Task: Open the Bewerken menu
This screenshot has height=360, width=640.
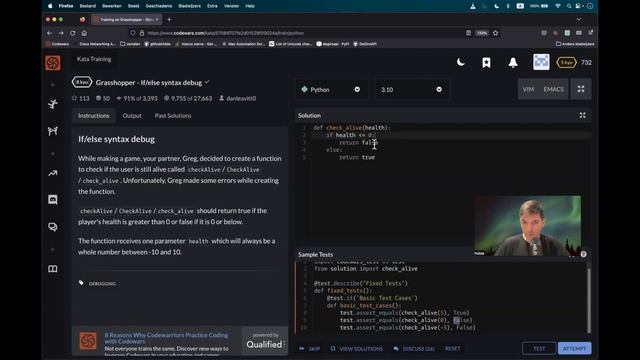Action: [111, 6]
